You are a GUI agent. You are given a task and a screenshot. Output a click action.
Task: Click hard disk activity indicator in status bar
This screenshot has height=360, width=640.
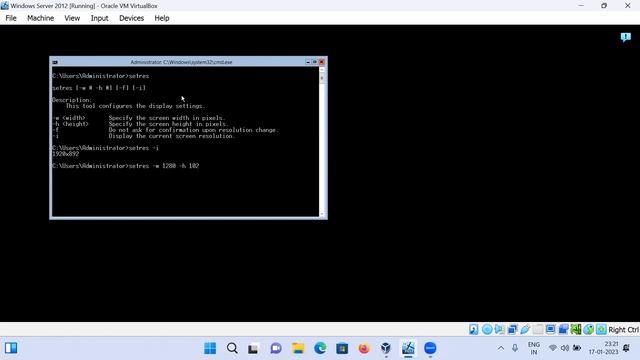tap(473, 329)
